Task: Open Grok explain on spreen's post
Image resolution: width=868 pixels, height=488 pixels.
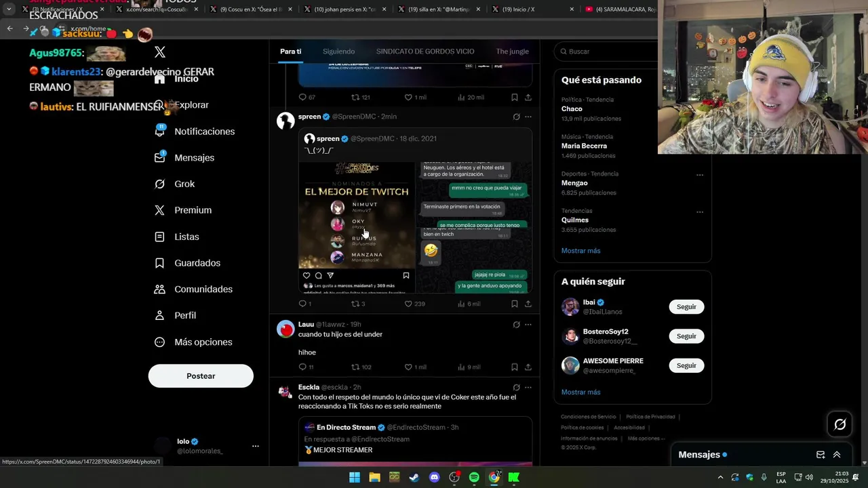Action: click(x=516, y=117)
